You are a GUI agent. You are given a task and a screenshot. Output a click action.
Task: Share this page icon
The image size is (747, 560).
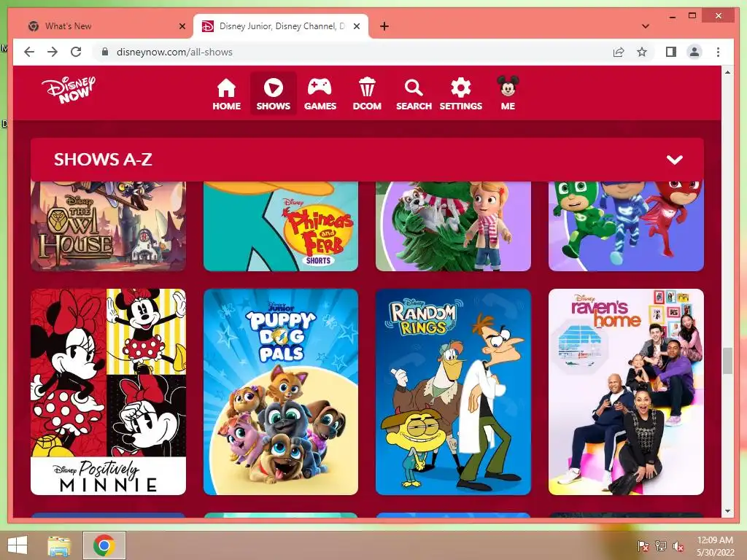tap(619, 52)
